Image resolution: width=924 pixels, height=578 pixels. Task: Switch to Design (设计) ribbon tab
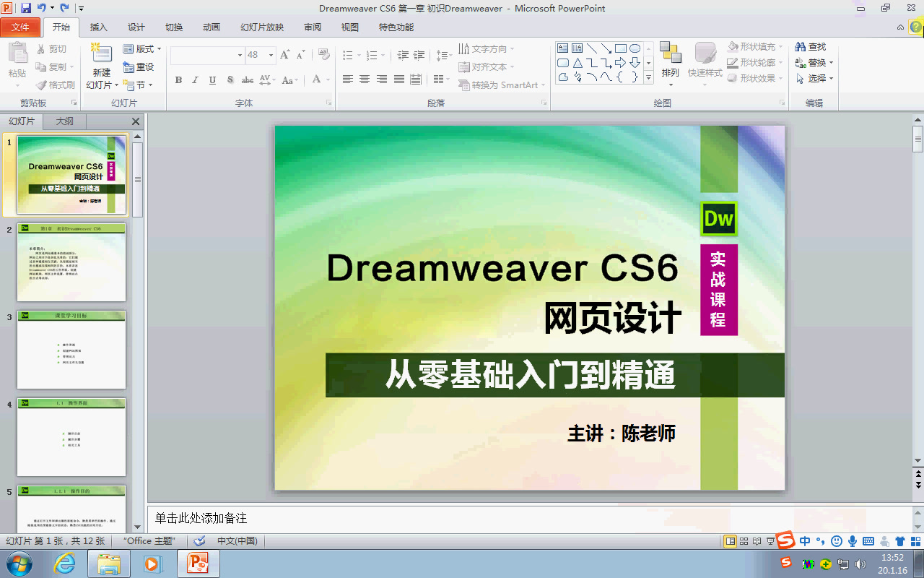136,27
